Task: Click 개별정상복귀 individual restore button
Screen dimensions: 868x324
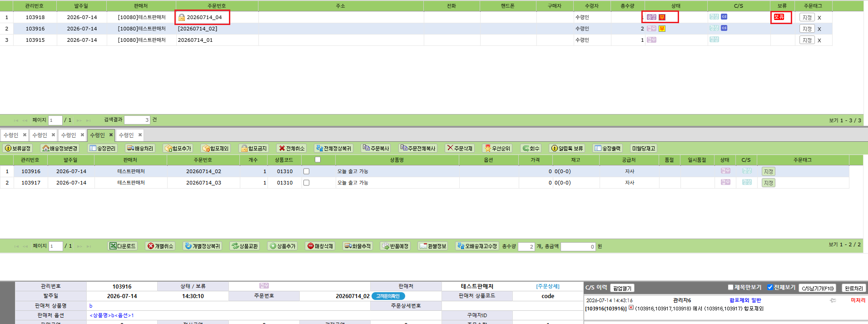Action: click(x=203, y=246)
